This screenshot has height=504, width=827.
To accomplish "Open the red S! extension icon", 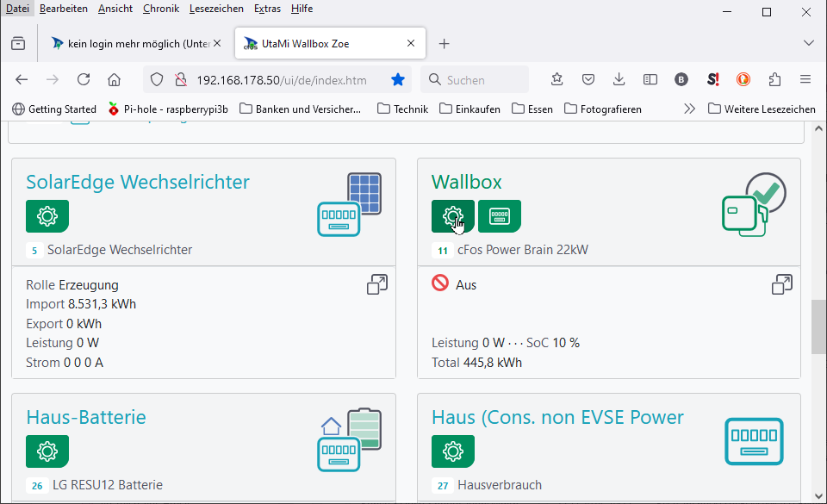I will point(712,79).
